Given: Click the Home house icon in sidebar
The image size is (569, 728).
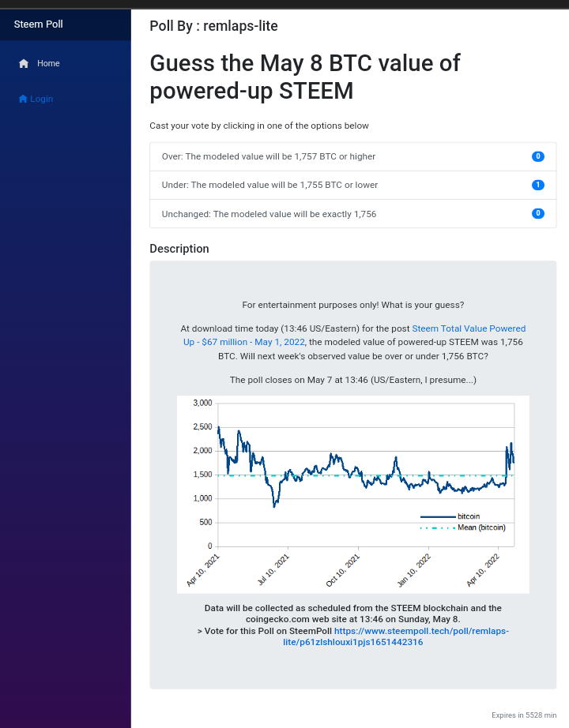Looking at the screenshot, I should [24, 64].
